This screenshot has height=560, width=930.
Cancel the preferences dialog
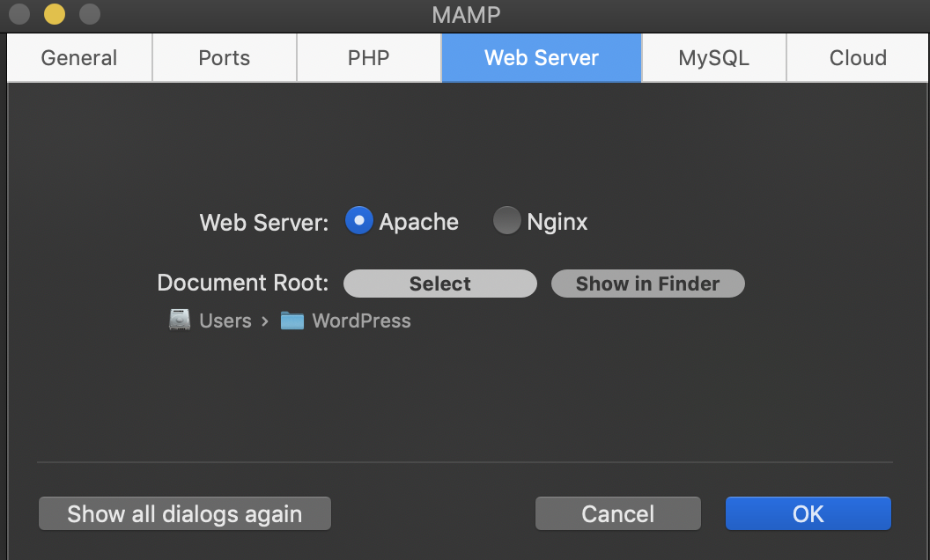[x=618, y=513]
